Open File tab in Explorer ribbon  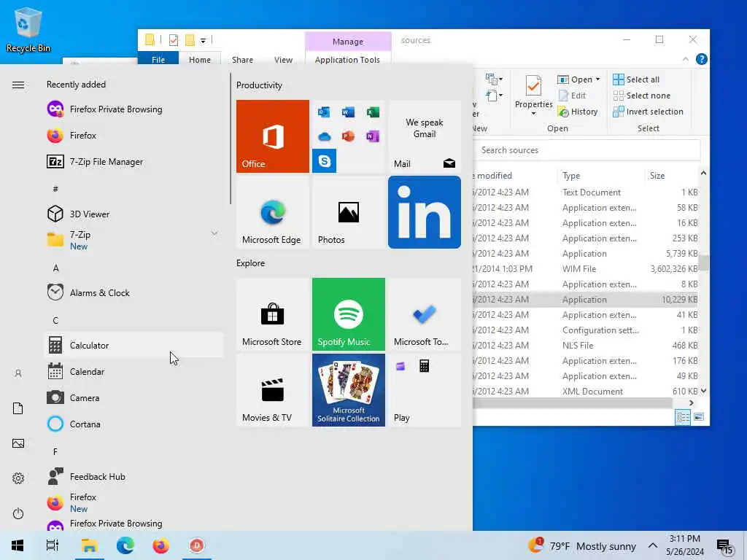click(x=158, y=60)
